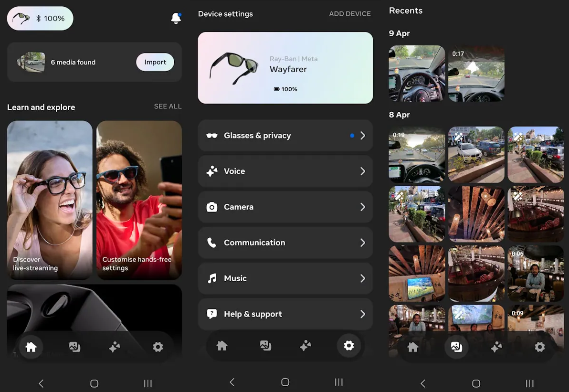This screenshot has height=392, width=569.
Task: Open Customise hands-free settings card
Action: 139,200
